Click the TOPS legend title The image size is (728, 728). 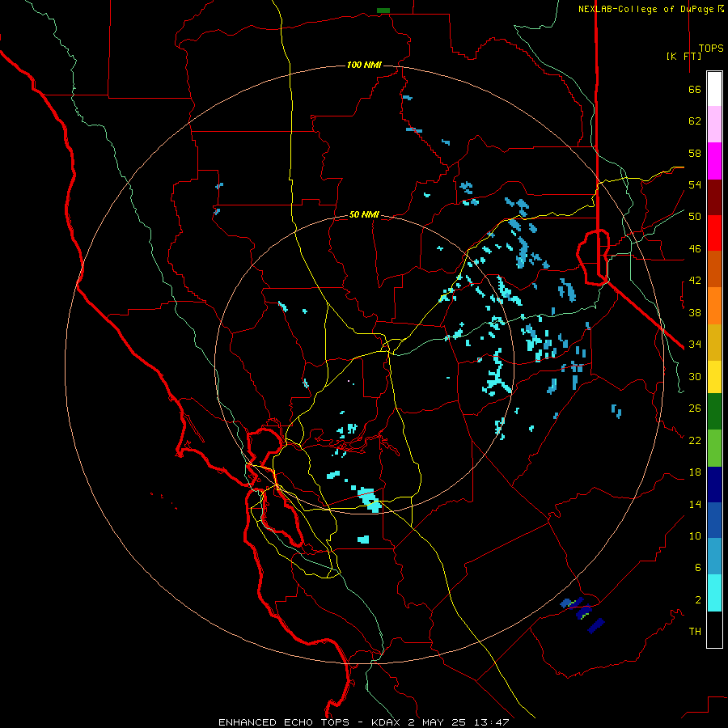[711, 49]
